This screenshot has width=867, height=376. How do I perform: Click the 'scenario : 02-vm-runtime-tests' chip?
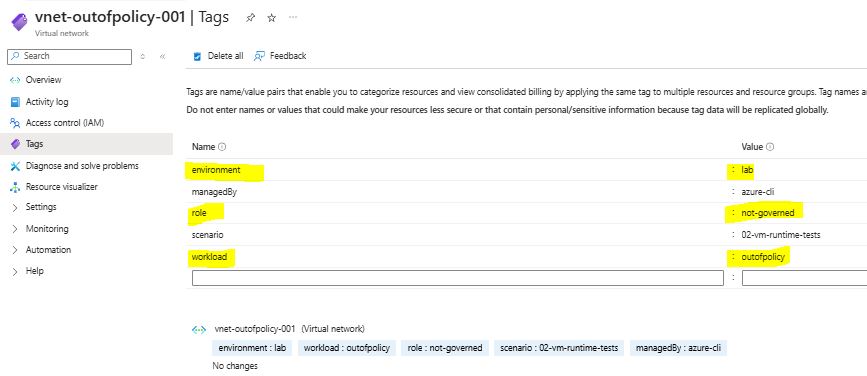click(560, 348)
